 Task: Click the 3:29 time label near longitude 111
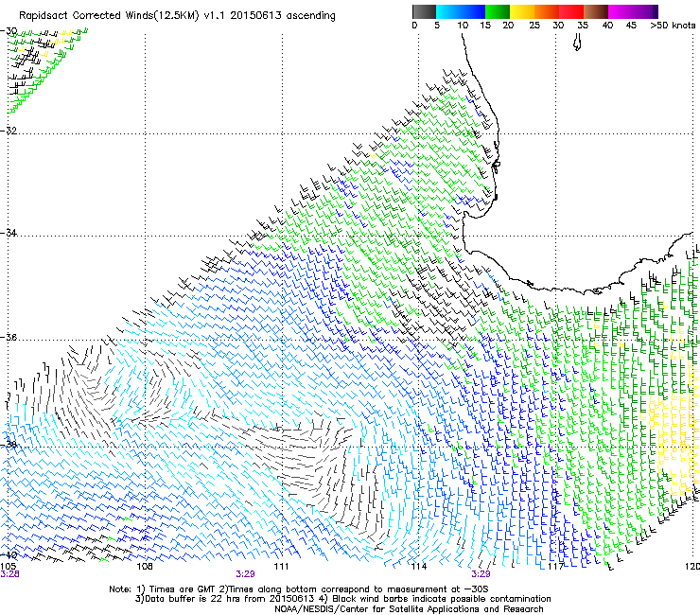[x=246, y=574]
